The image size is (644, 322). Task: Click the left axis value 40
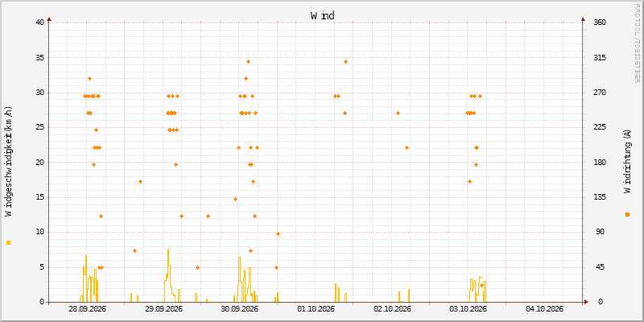(x=39, y=23)
